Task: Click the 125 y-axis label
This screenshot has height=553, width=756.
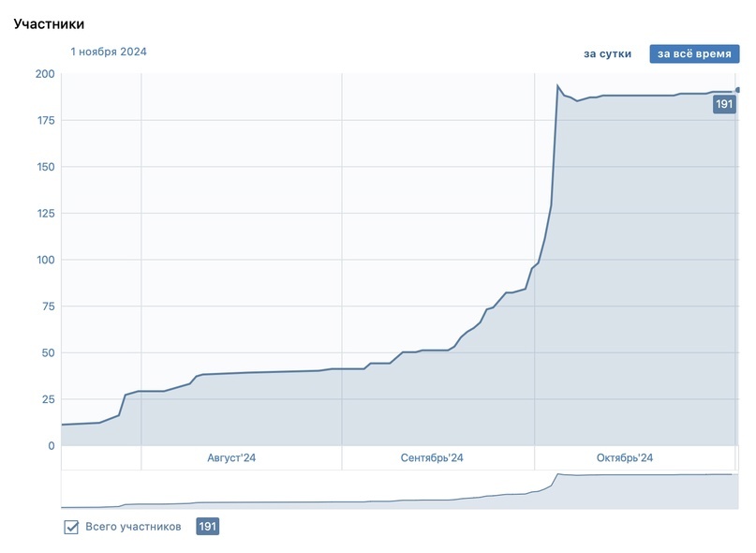Action: 46,214
